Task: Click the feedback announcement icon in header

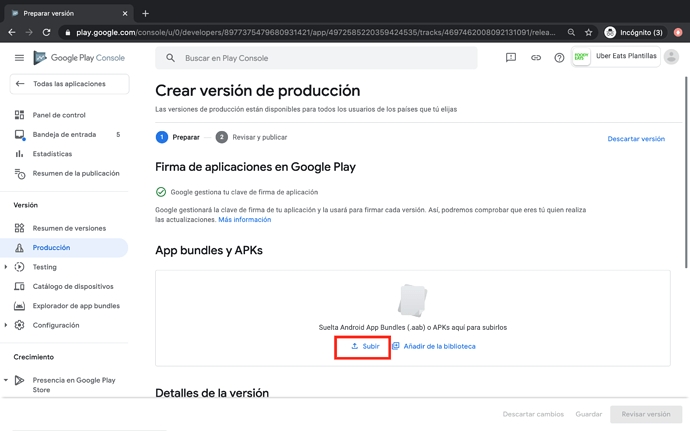Action: pos(511,58)
